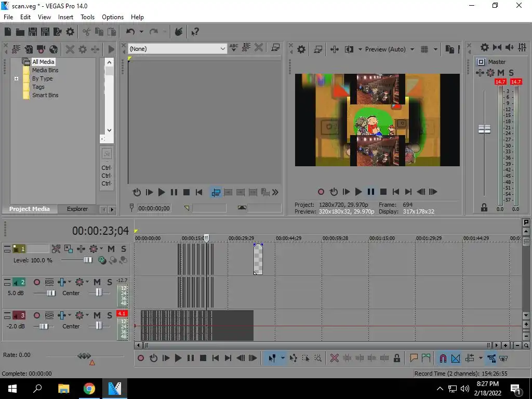The width and height of the screenshot is (532, 399).
Task: Open Master bus audio properties gear
Action: (485, 47)
